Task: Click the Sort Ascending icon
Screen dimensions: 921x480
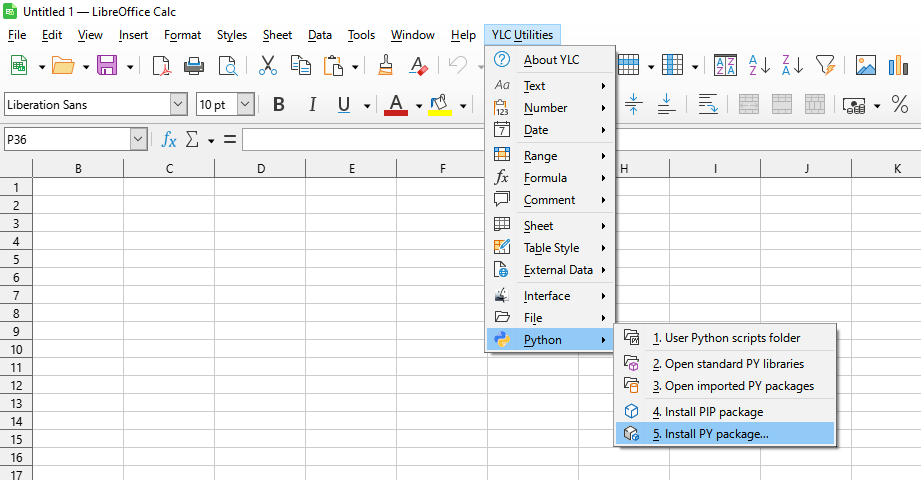Action: point(759,66)
